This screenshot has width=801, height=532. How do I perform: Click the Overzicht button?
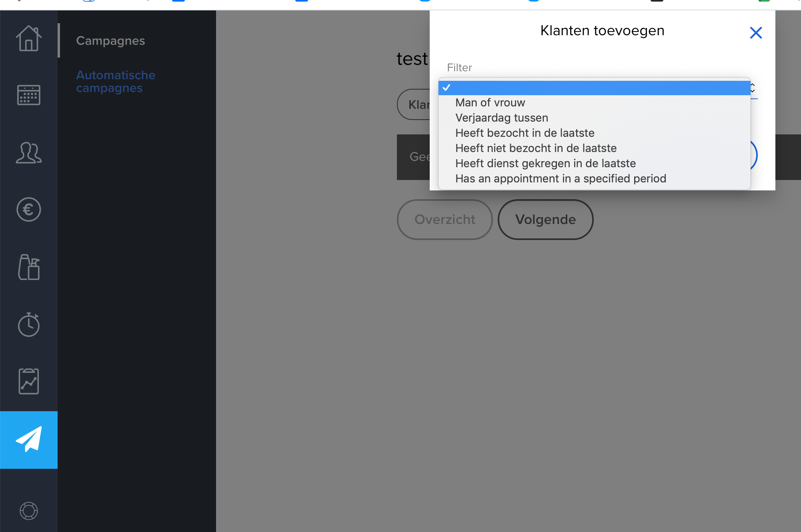[x=445, y=220]
